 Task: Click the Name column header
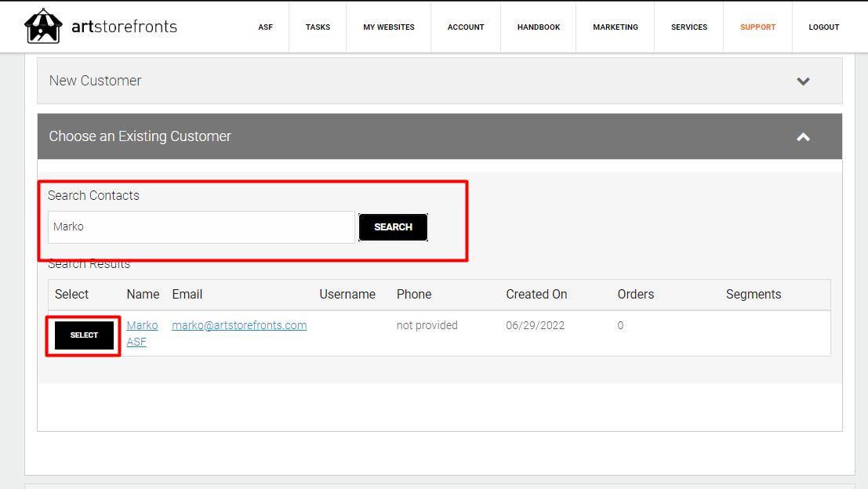coord(143,295)
